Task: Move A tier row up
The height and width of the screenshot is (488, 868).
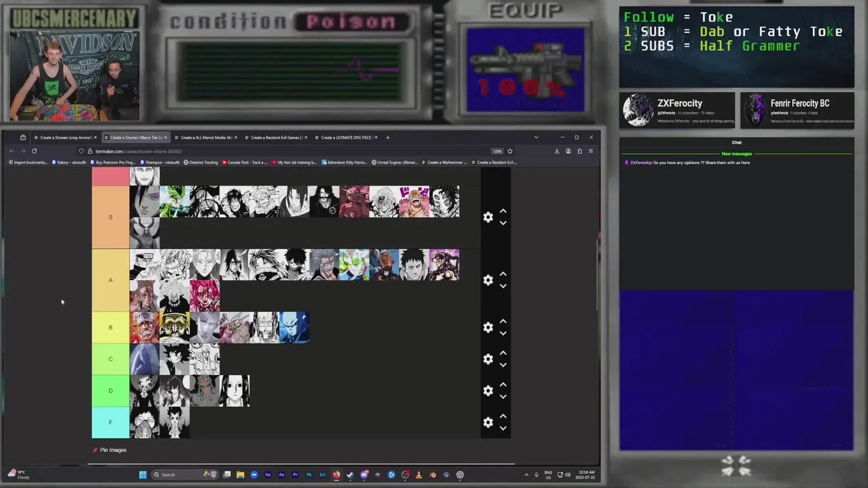Action: (x=503, y=274)
